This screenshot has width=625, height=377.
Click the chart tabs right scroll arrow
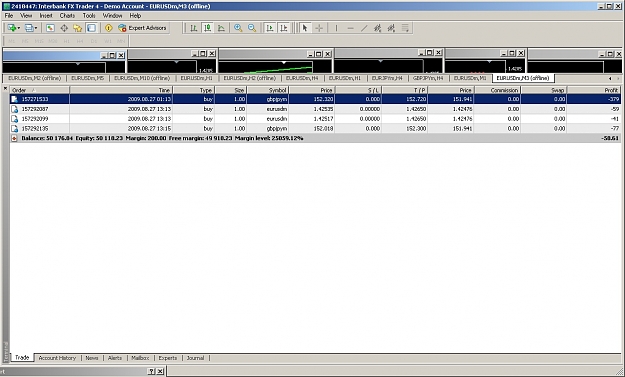618,79
